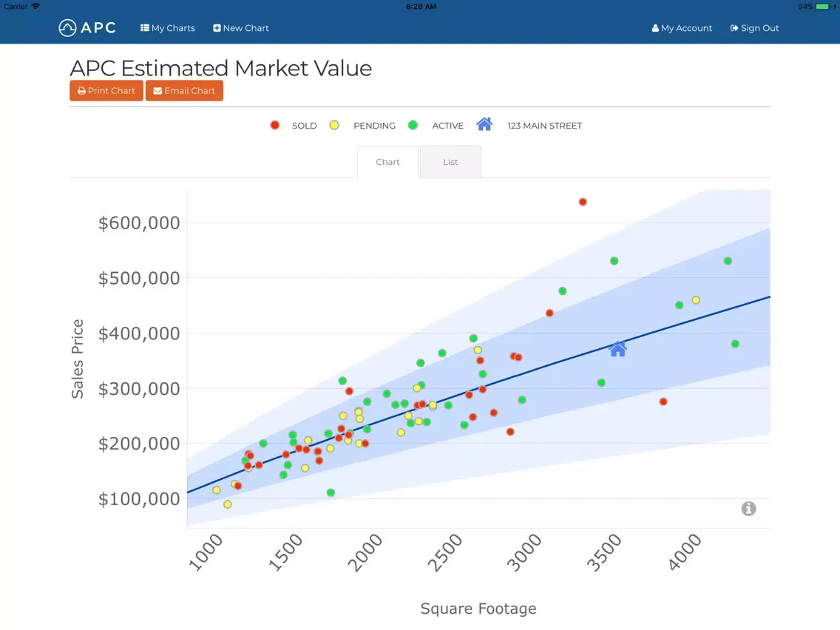Click the person icon beside My Account
840x630 pixels.
point(655,28)
